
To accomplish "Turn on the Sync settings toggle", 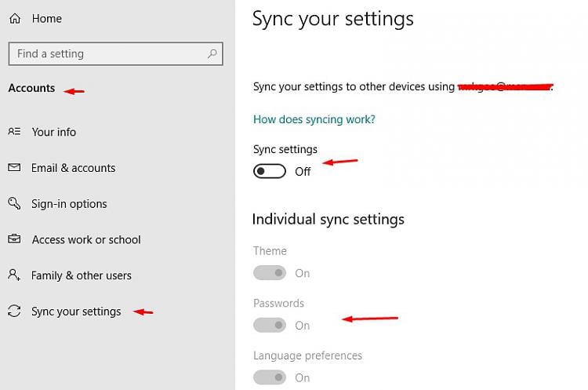I will point(269,171).
